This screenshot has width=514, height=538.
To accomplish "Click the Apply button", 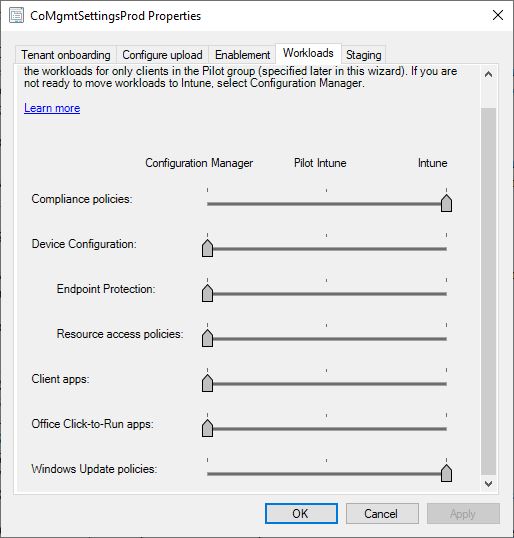I will point(463,513).
